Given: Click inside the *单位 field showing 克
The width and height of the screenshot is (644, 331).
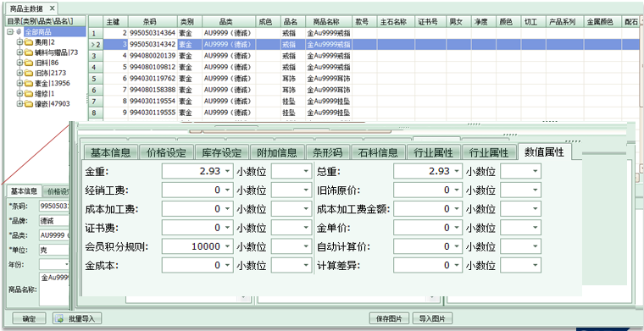Looking at the screenshot, I should [x=54, y=250].
